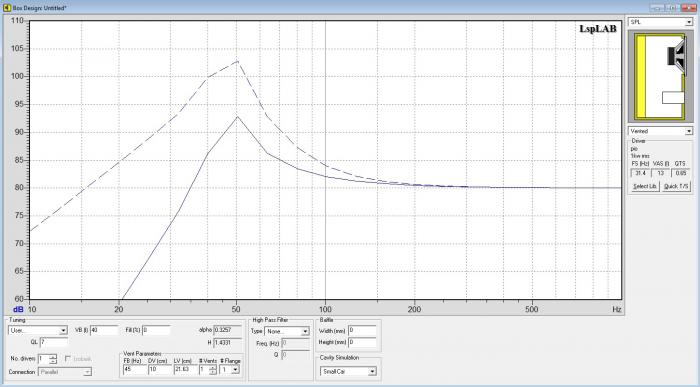This screenshot has height=387, width=700.
Task: Open the SPL graph type dropdown
Action: 660,22
